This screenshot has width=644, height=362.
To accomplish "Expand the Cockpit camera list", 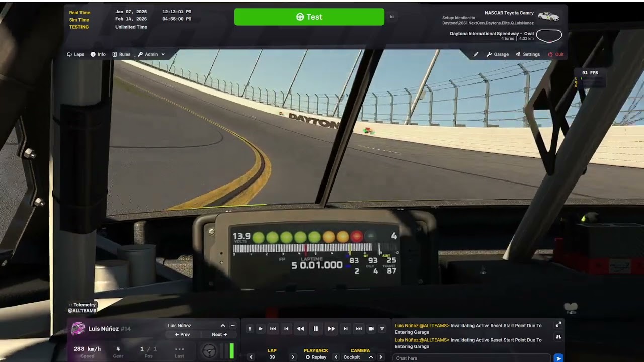I will point(371,357).
